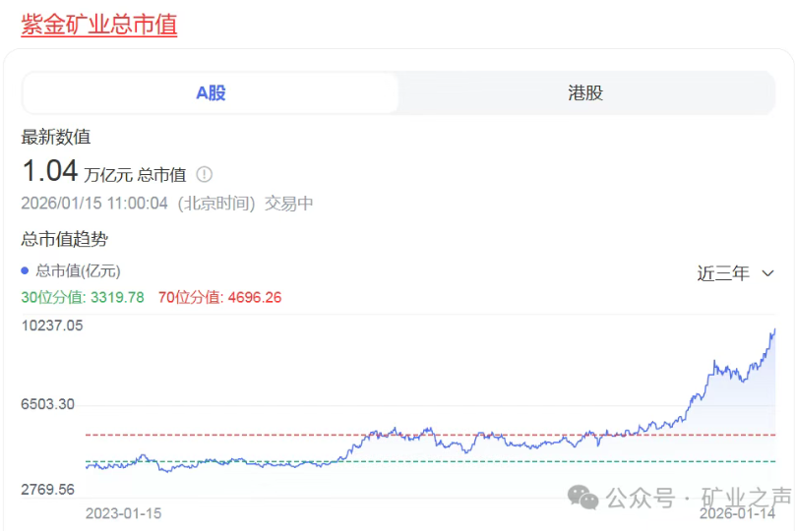The height and width of the screenshot is (532, 795).
Task: Toggle the 总市值(亿元) legend series
Action: [x=78, y=270]
